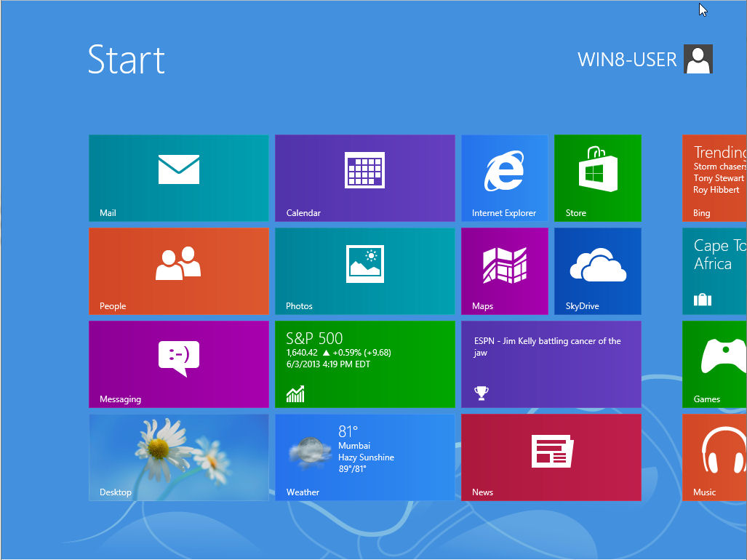
Task: Open the Messaging smiley bubble icon
Action: point(179,359)
